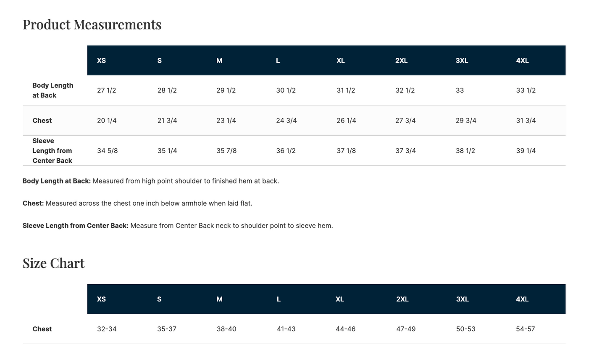607x364 pixels.
Task: Click the 'Sleeve Length from Center Back:' definition label
Action: [76, 225]
